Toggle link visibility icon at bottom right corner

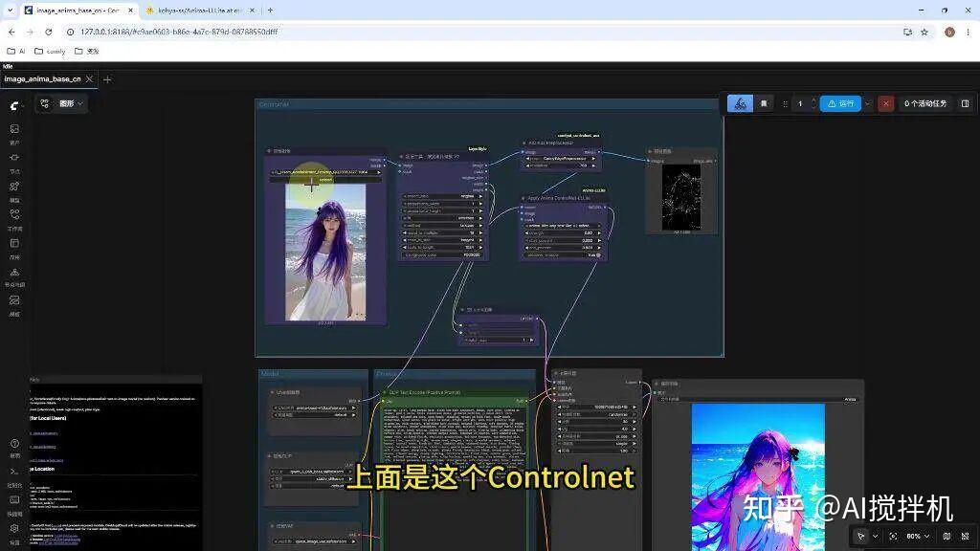tap(965, 536)
